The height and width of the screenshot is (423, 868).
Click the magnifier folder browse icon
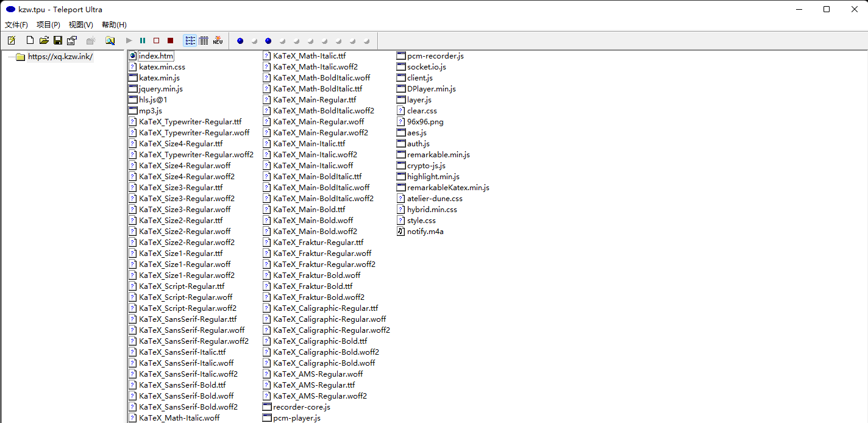tap(110, 41)
